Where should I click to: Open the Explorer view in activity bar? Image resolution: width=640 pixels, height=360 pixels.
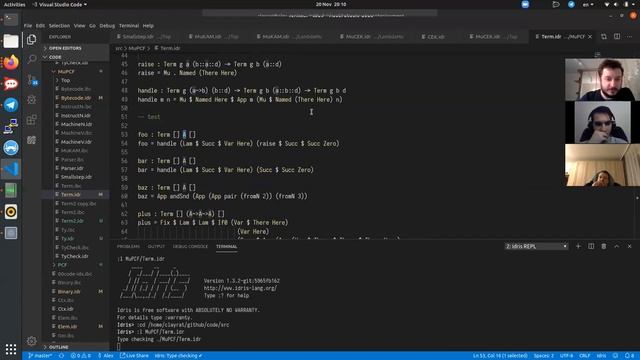pyautogui.click(x=31, y=39)
